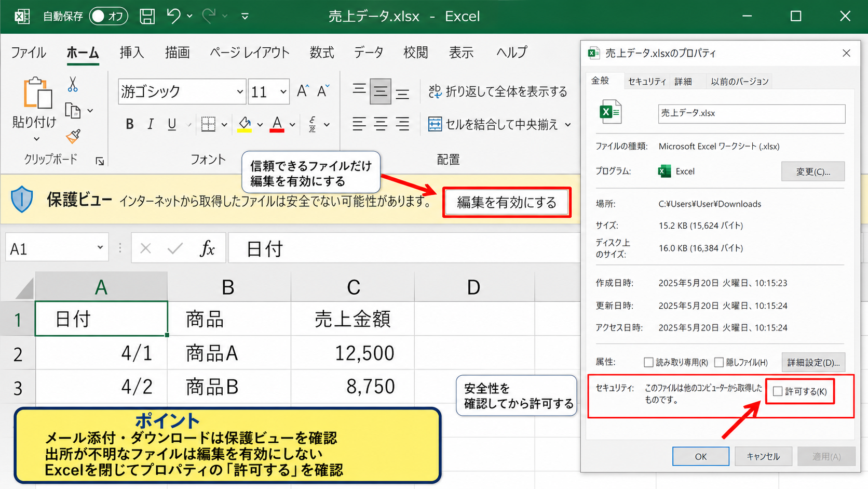868x489 pixels.
Task: Open the 以前のバージョン tab
Action: click(x=740, y=82)
